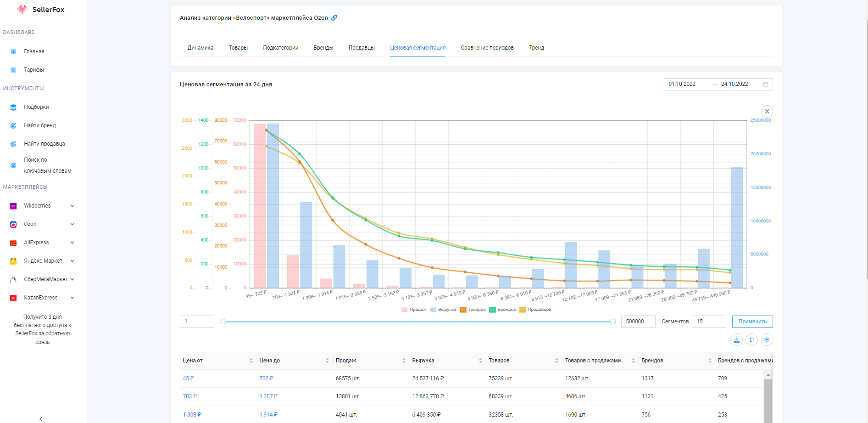Viewport: 868px width, 423px height.
Task: Click the SellerFox fox logo
Action: (22, 10)
